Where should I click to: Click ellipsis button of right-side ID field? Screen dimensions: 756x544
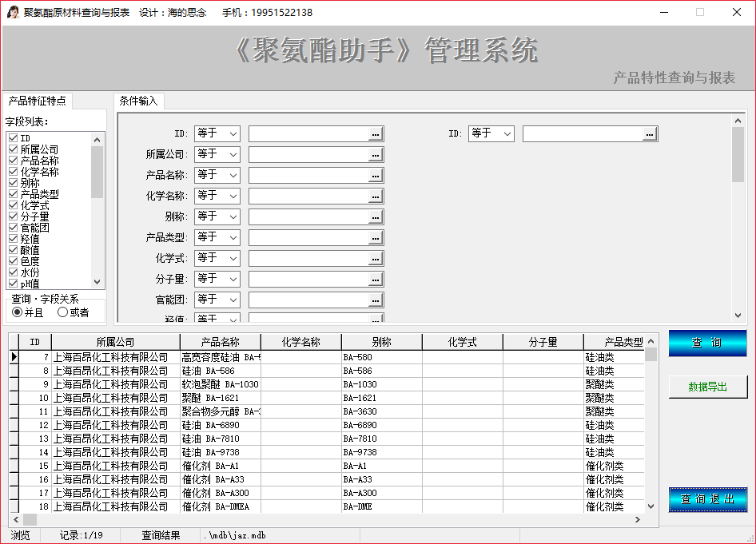pyautogui.click(x=650, y=134)
